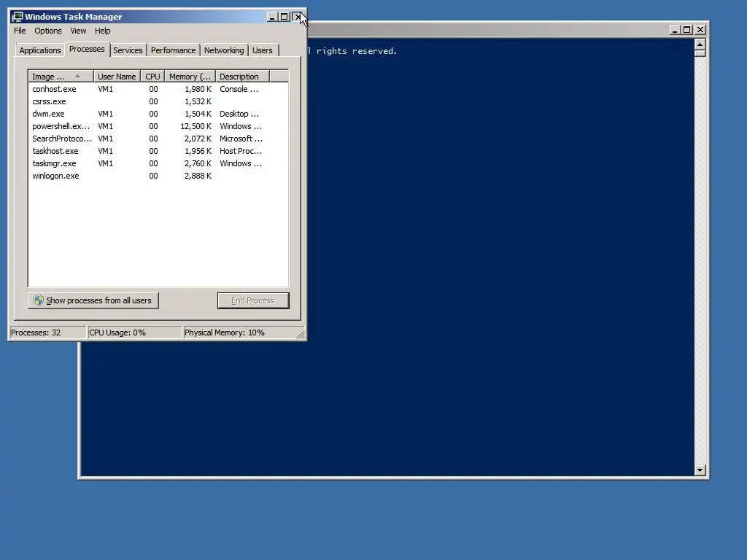
Task: Click the rights reserved text in PowerShell
Action: click(356, 51)
